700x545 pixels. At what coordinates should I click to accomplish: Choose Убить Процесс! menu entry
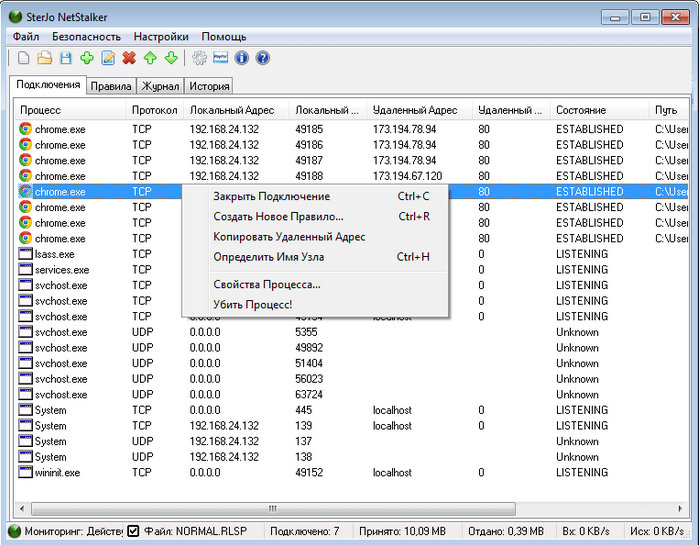315,304
